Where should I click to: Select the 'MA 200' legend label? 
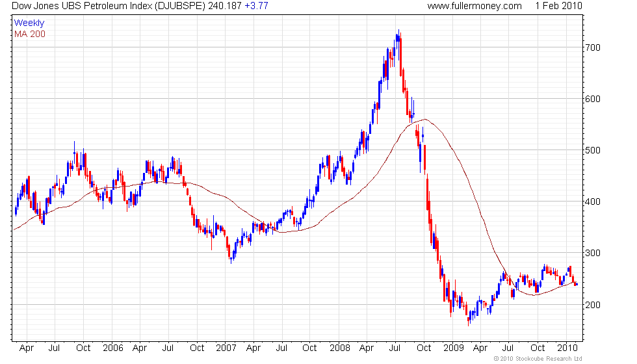coord(30,34)
